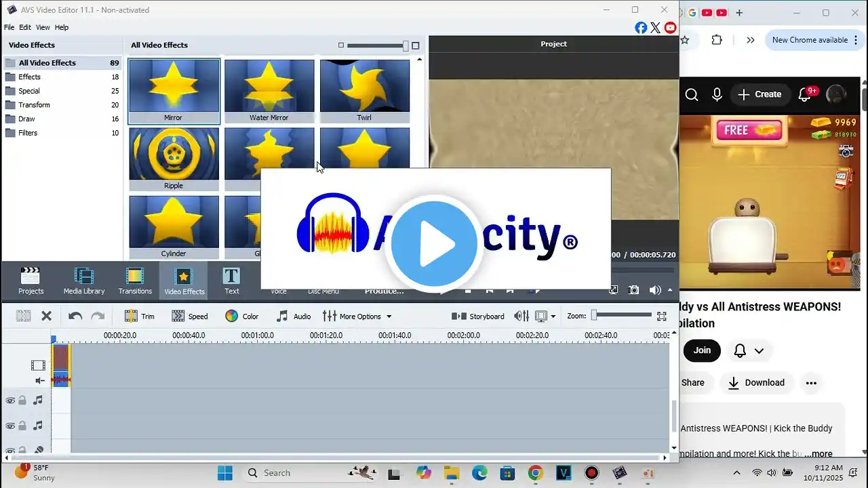This screenshot has height=488, width=868.
Task: Show more Chrome toolbar items (chevron)
Action: tap(751, 40)
